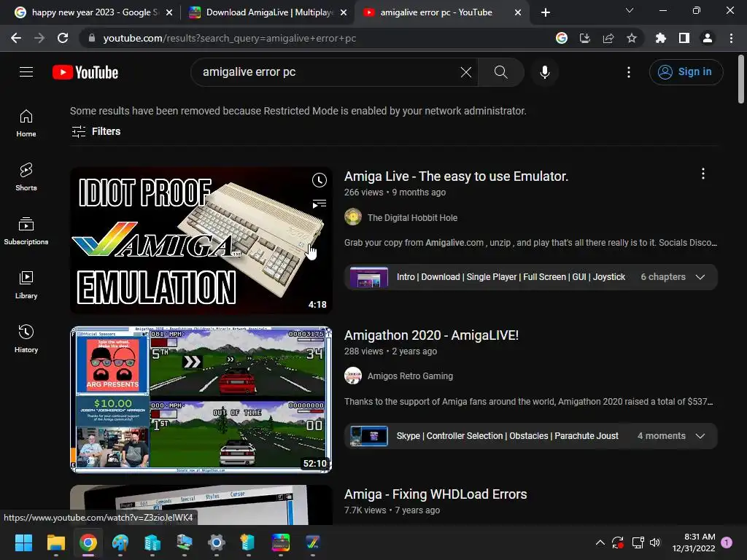Click the Chrome taskbar icon

[x=88, y=542]
